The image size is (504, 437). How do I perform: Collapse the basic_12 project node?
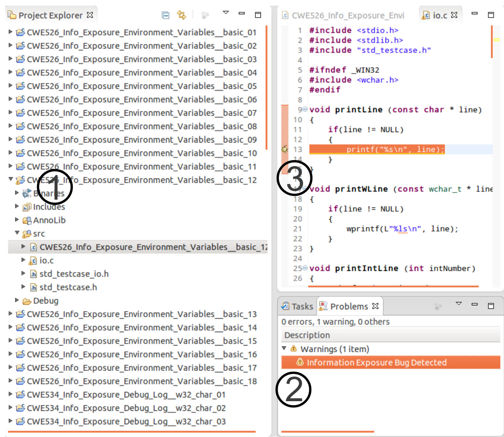tap(10, 179)
